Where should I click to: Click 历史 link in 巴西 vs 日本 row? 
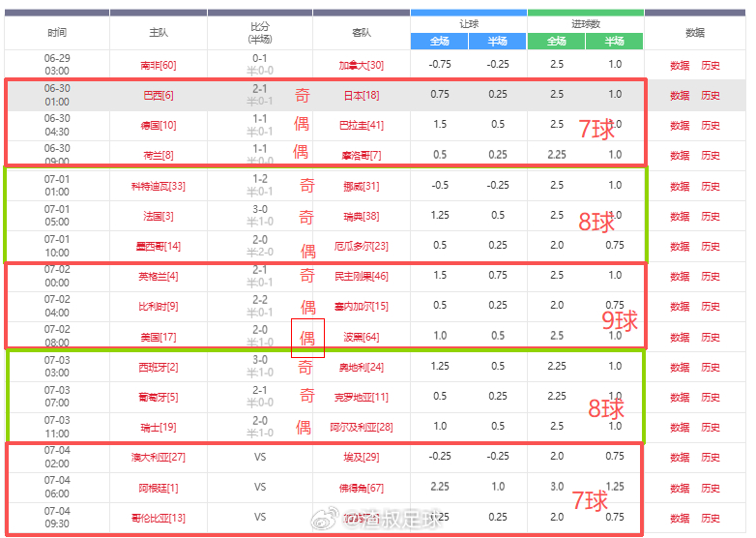pyautogui.click(x=711, y=96)
